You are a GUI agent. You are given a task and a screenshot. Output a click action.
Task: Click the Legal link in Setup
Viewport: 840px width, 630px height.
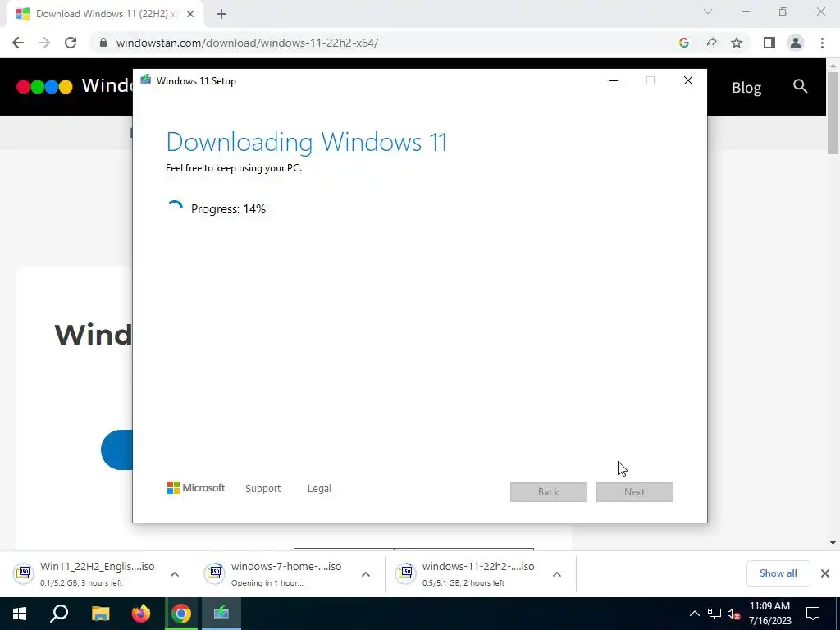click(x=319, y=489)
